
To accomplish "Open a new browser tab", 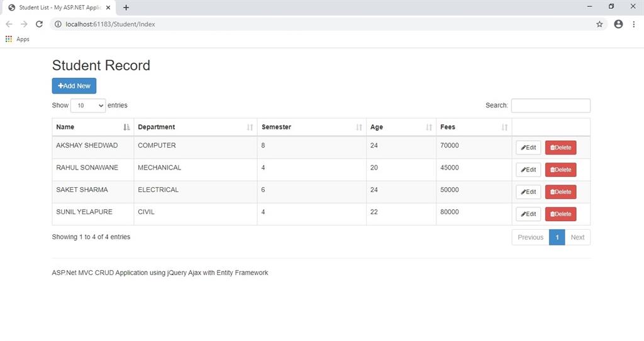I will point(126,8).
